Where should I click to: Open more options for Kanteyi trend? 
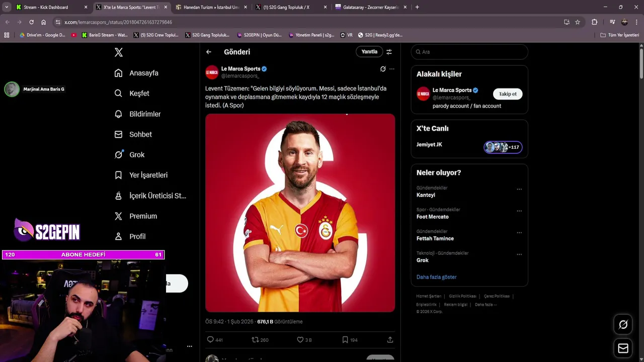coord(519,190)
